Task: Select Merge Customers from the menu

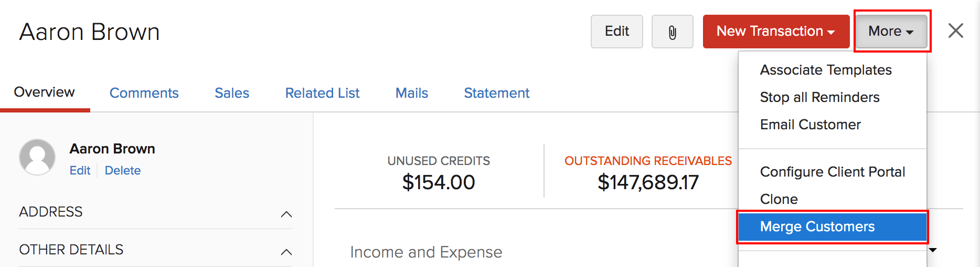Action: pos(817,227)
